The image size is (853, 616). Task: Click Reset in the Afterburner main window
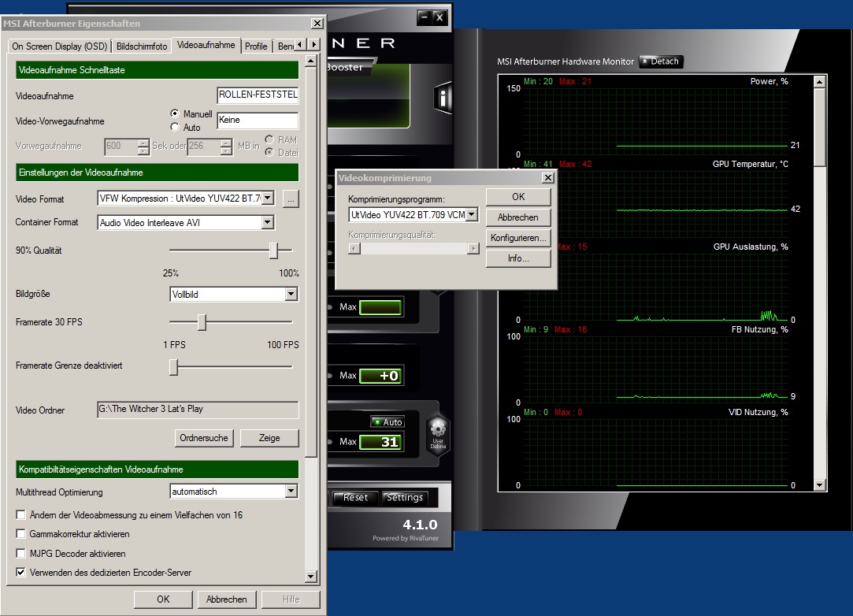[355, 497]
